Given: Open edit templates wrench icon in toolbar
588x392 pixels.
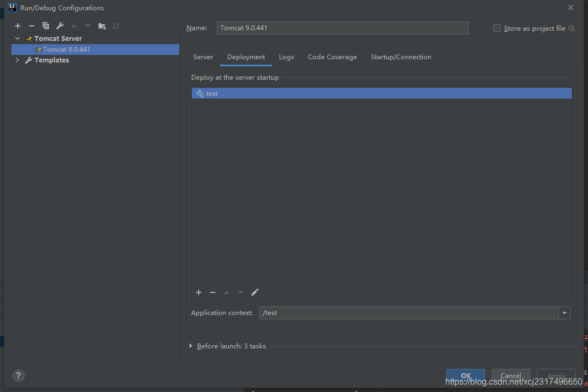Looking at the screenshot, I should click(x=60, y=26).
